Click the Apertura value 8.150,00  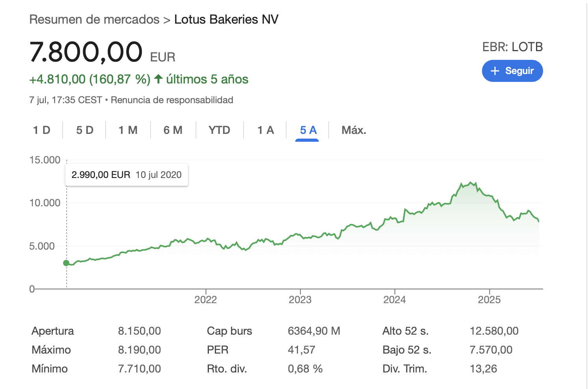[140, 331]
